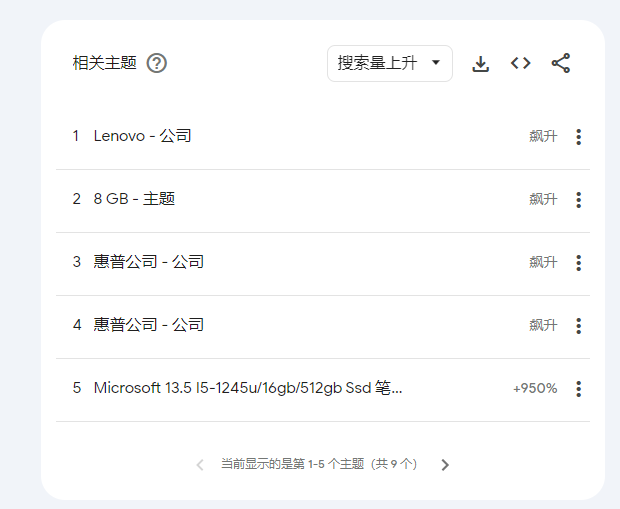Open the Microsoft 13.5 I5-1245u topic
Image resolution: width=620 pixels, height=509 pixels.
click(x=248, y=388)
